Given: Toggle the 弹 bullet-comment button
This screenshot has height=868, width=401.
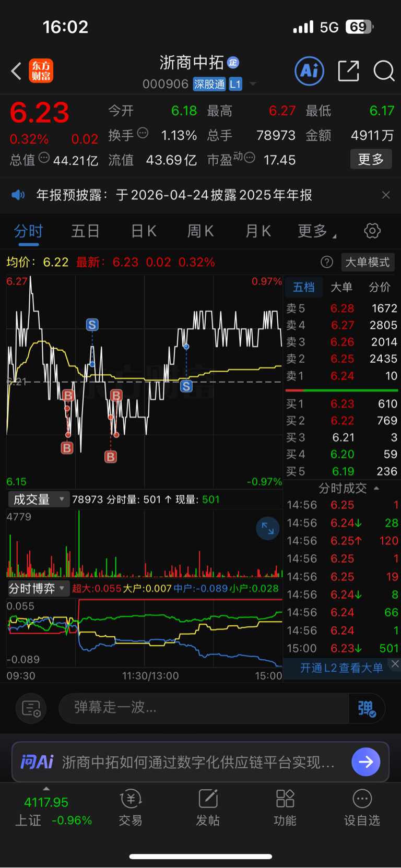Looking at the screenshot, I should [x=367, y=708].
